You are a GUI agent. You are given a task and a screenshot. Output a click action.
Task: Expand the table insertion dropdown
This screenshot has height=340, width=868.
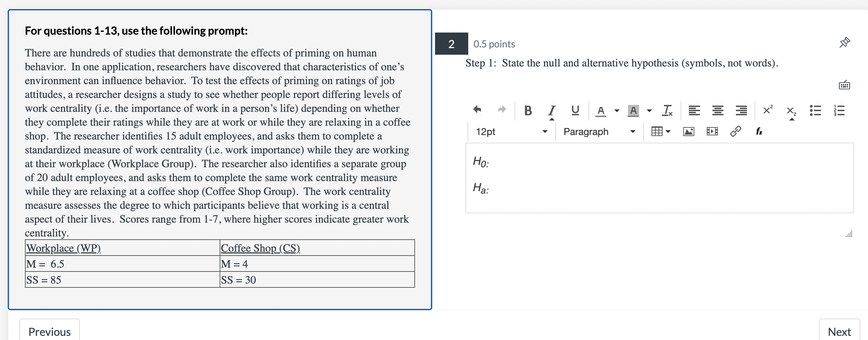pos(667,132)
